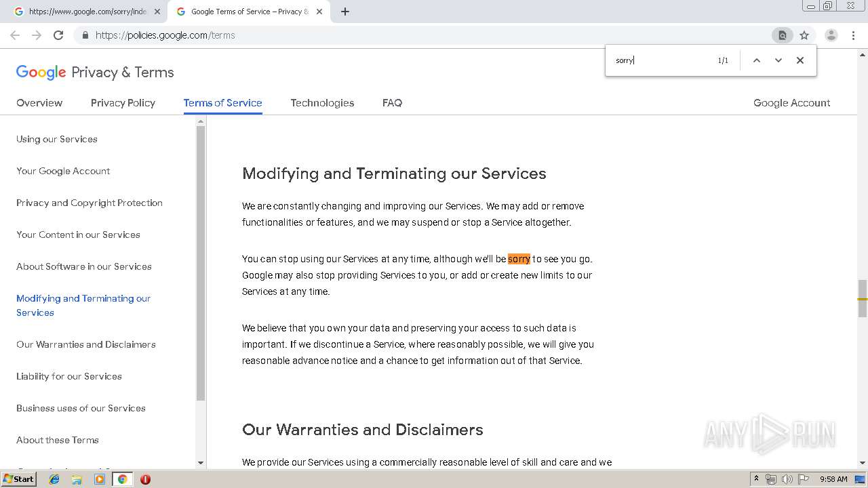Click the sidebar scrollbar down arrow
This screenshot has width=868, height=488.
point(200,463)
